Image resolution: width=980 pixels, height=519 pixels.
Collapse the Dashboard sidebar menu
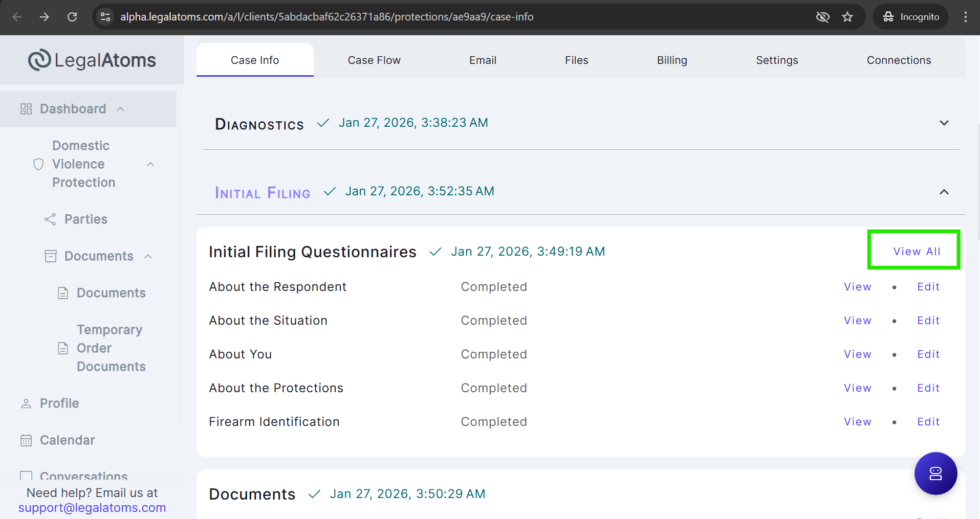tap(121, 109)
